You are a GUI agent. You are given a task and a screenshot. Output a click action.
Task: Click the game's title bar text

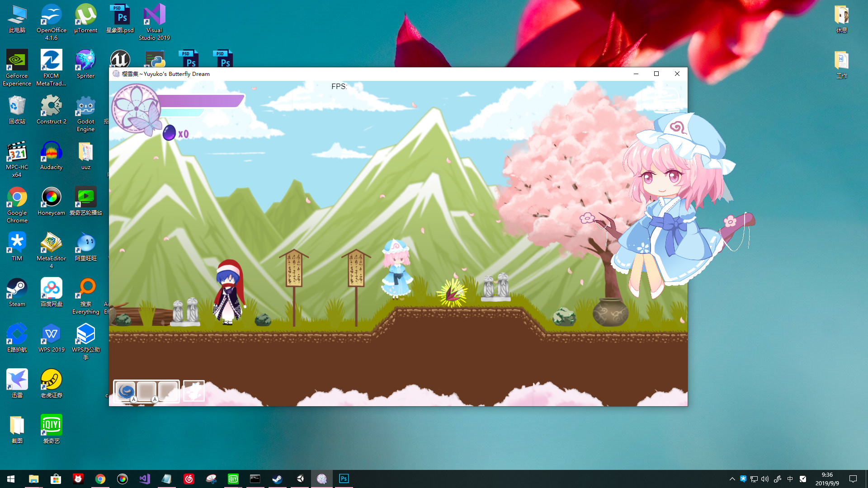(165, 74)
